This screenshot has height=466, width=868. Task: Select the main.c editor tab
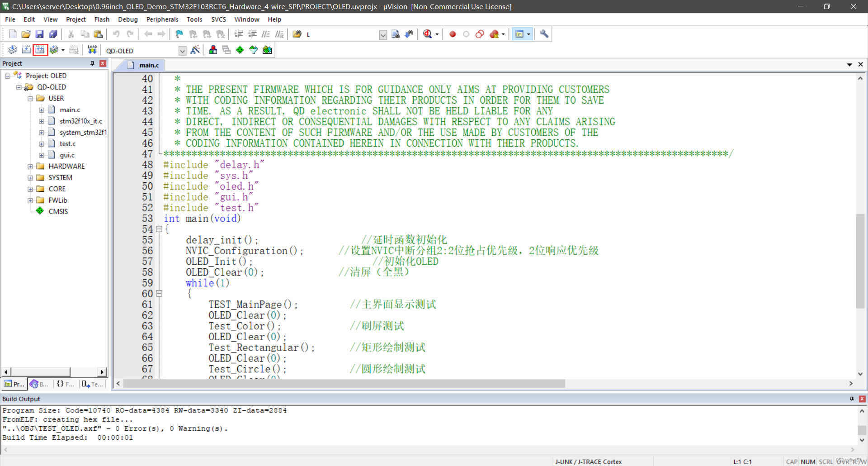(x=143, y=65)
